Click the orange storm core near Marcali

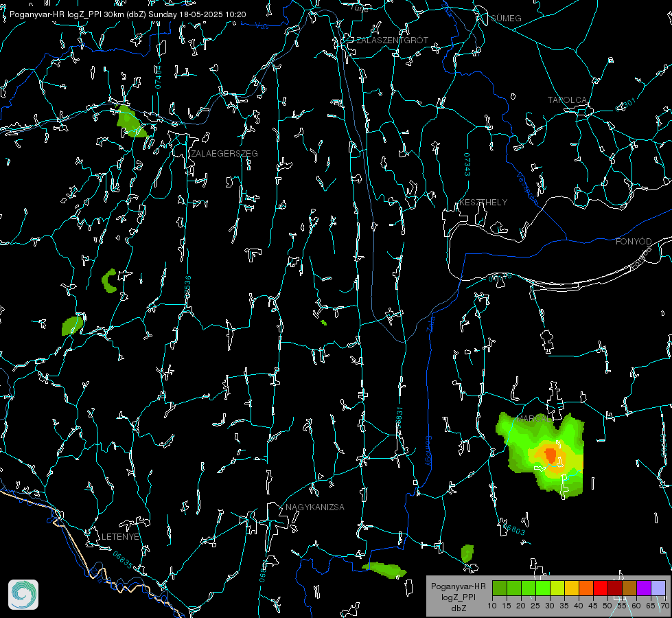coord(551,455)
